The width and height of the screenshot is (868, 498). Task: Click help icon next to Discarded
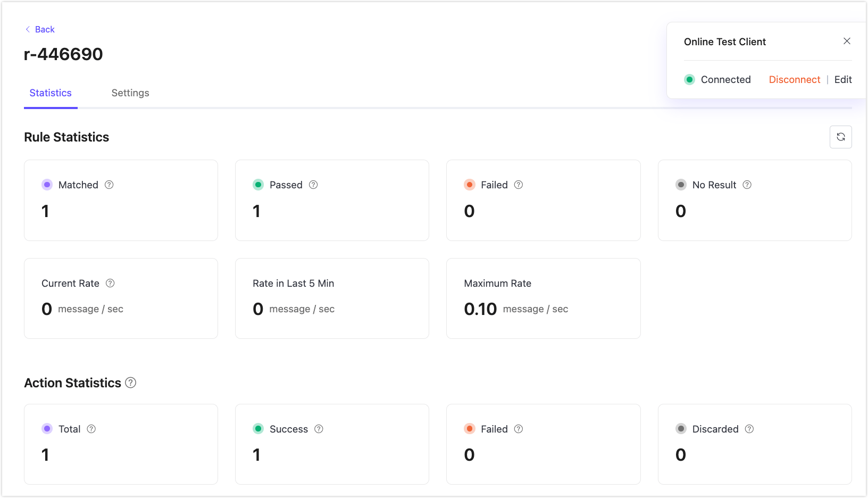click(749, 429)
